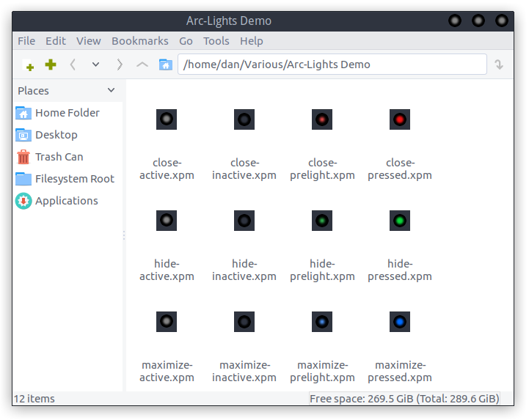Expand the Places side pane dropdown
The image size is (529, 420).
[111, 90]
